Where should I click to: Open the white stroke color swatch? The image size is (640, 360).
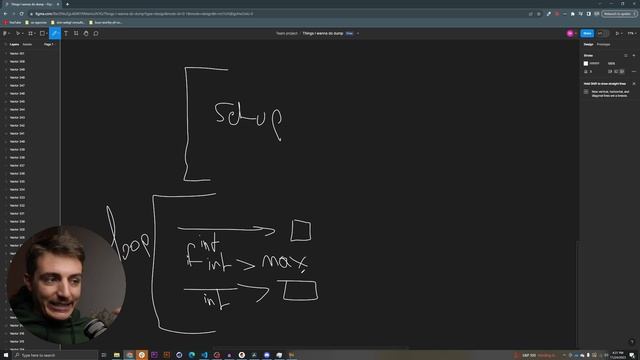(x=586, y=64)
